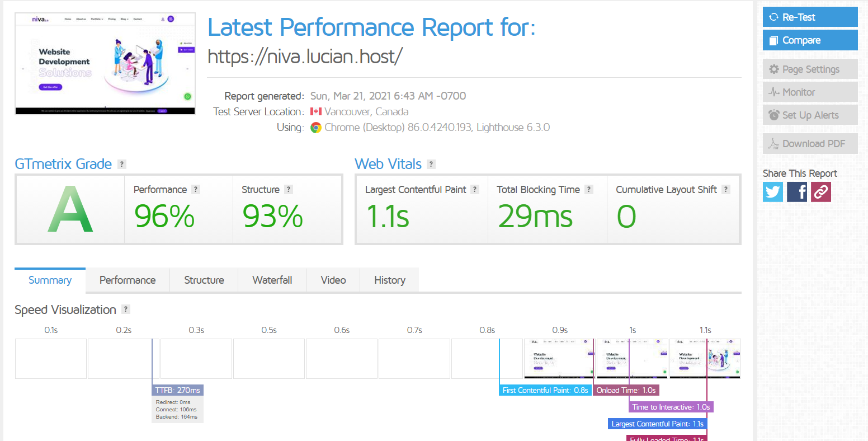Open Page Settings
Viewport: 868px width, 441px height.
tap(810, 69)
